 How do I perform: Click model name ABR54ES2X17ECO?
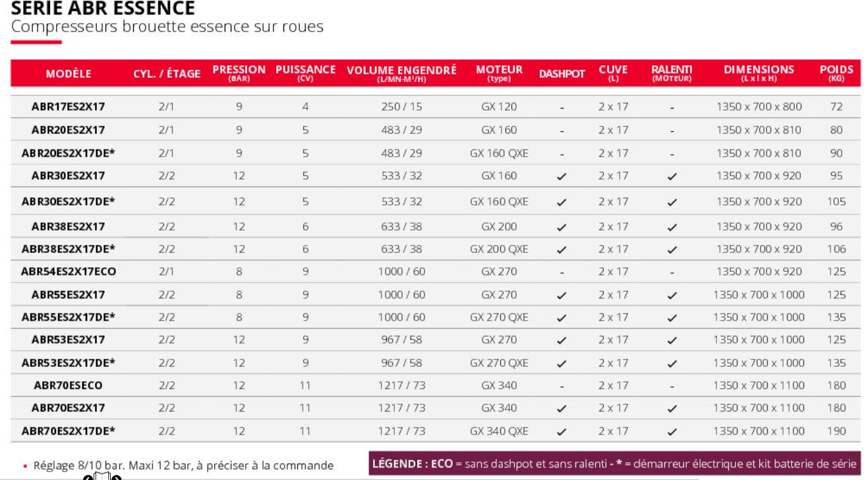click(x=69, y=271)
